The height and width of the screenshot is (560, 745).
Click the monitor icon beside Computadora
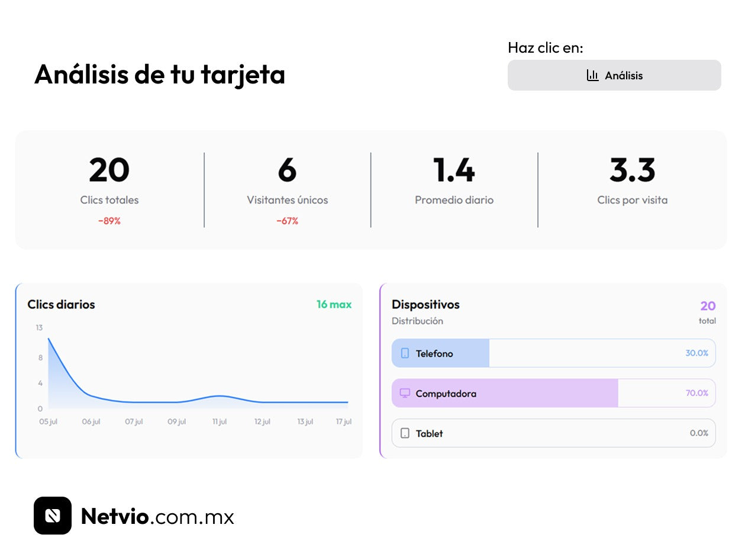point(405,393)
